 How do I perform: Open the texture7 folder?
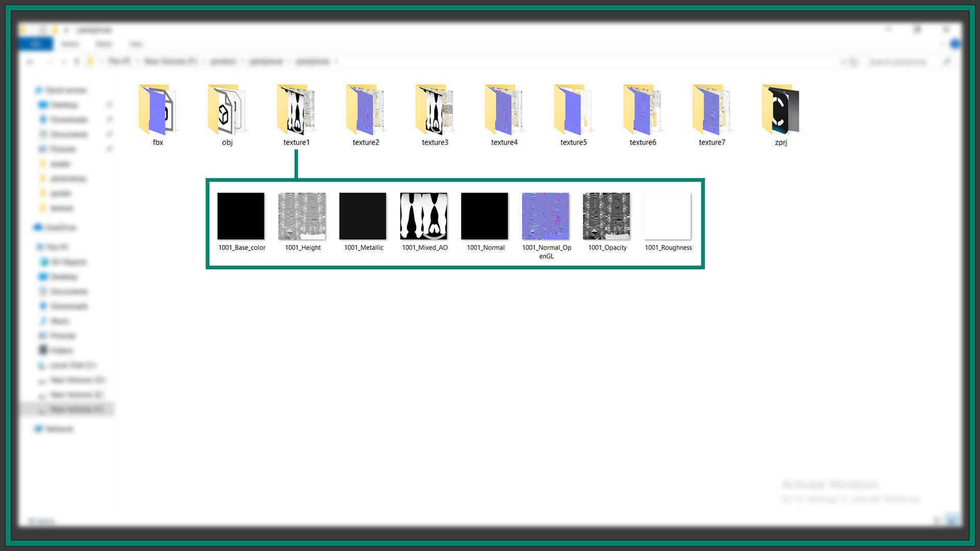[712, 111]
